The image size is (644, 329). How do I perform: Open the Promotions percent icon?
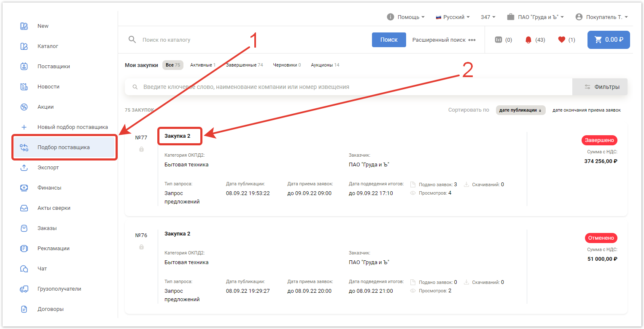pyautogui.click(x=24, y=107)
